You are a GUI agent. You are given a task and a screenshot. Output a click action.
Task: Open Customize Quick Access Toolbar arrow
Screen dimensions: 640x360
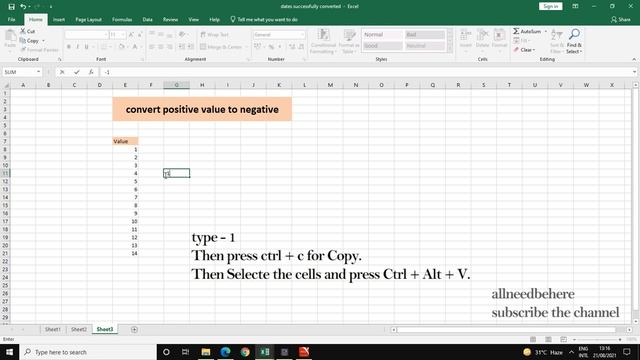[51, 7]
